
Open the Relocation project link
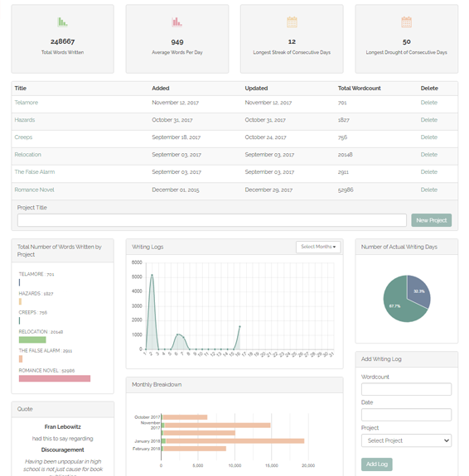tap(27, 155)
